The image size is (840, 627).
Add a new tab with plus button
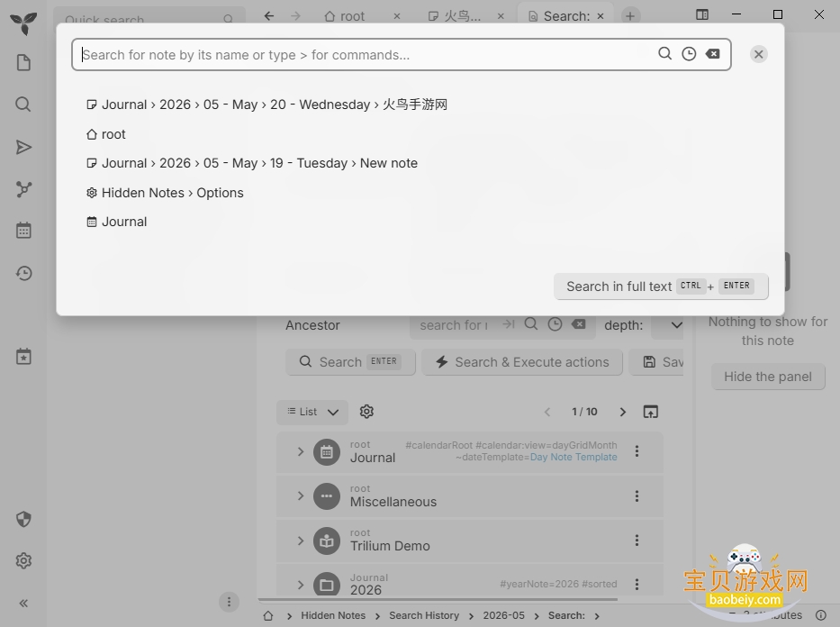pos(630,16)
